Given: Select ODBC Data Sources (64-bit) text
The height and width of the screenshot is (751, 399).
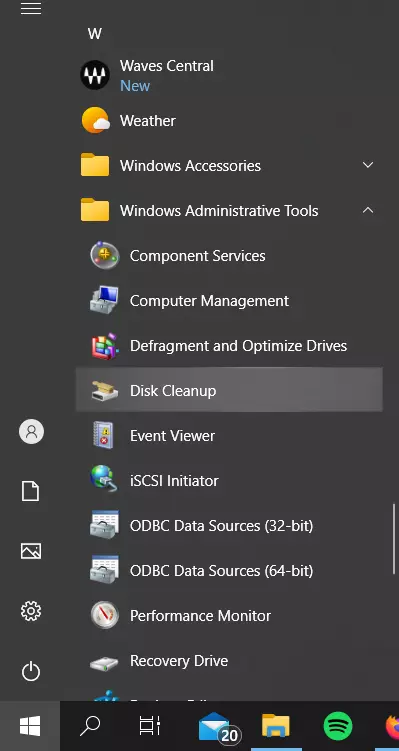Looking at the screenshot, I should point(221,571).
